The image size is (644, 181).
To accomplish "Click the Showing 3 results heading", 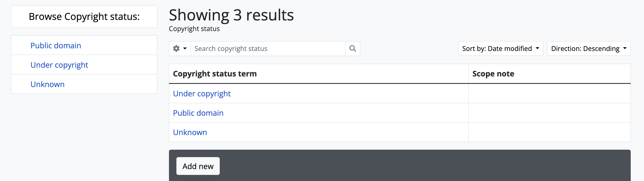I will pos(231,15).
